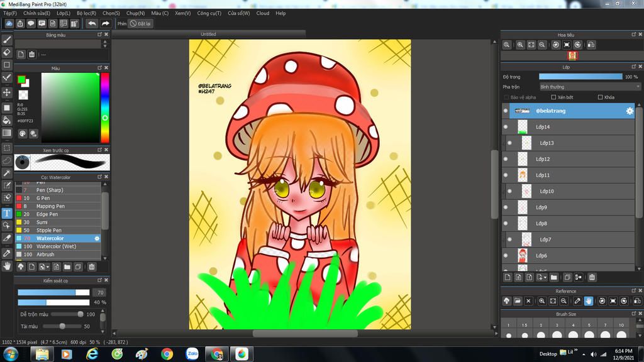Select layer Lớp8 in layer list
The height and width of the screenshot is (362, 644).
[x=568, y=224]
